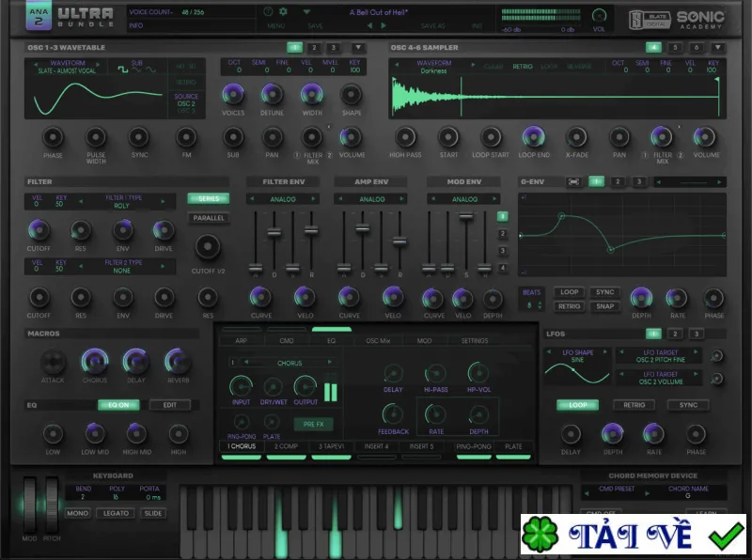Enable the LFO LOOP toggle
This screenshot has height=560, width=752.
577,405
